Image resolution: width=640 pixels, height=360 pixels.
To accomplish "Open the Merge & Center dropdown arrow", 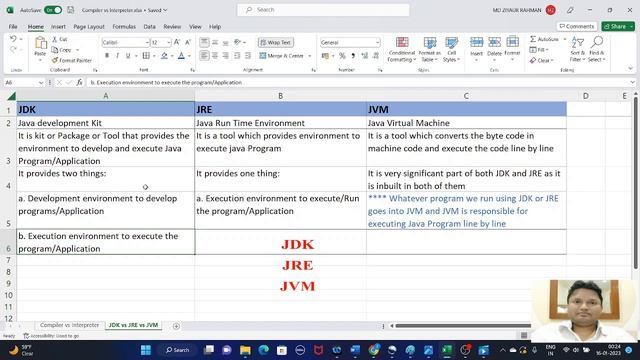I will click(310, 56).
